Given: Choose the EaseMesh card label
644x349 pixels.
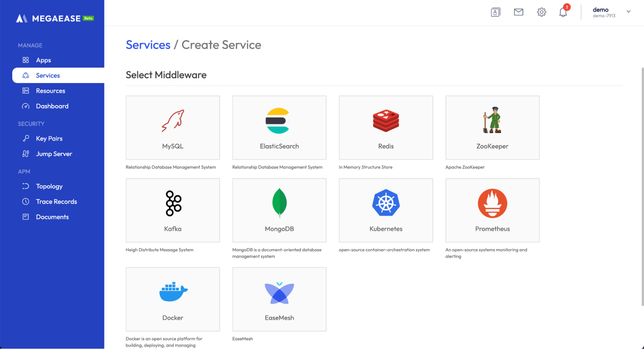Looking at the screenshot, I should click(279, 318).
